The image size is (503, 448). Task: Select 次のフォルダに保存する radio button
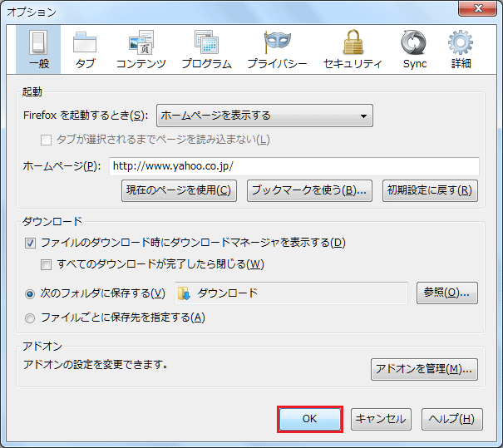[31, 293]
